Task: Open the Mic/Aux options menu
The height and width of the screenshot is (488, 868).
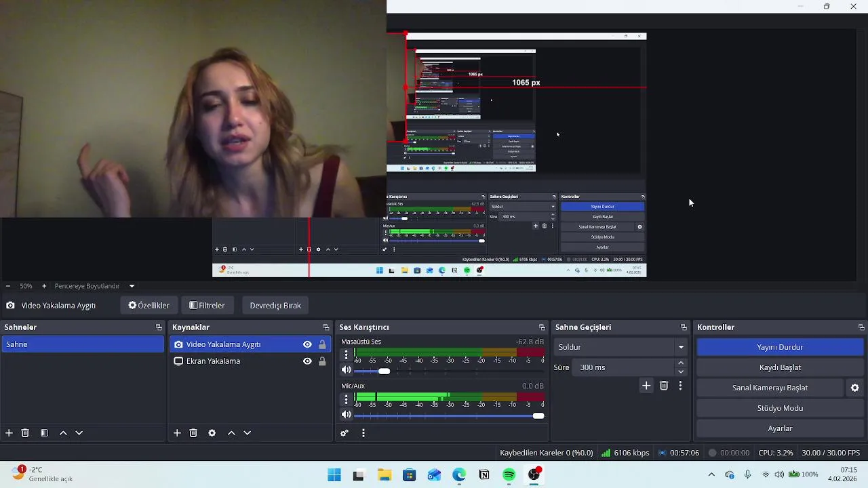Action: tap(346, 399)
